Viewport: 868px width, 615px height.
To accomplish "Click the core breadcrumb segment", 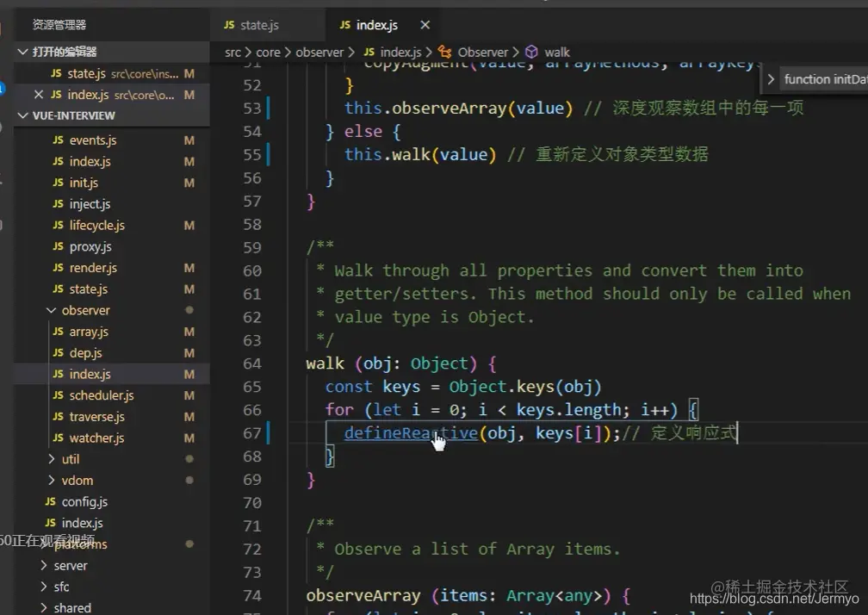I will (268, 52).
